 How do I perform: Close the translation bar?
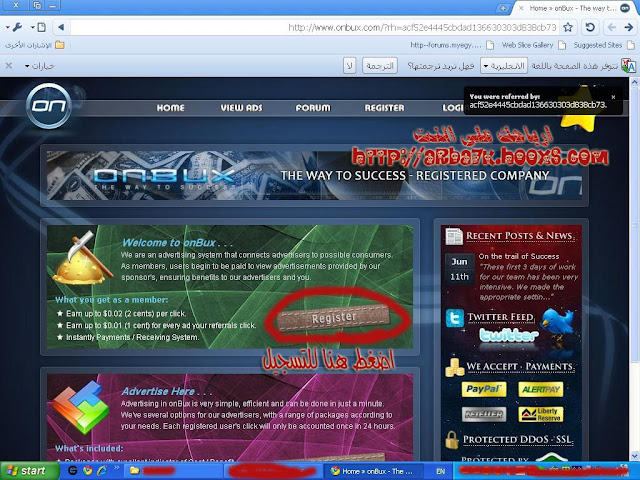tap(9, 66)
